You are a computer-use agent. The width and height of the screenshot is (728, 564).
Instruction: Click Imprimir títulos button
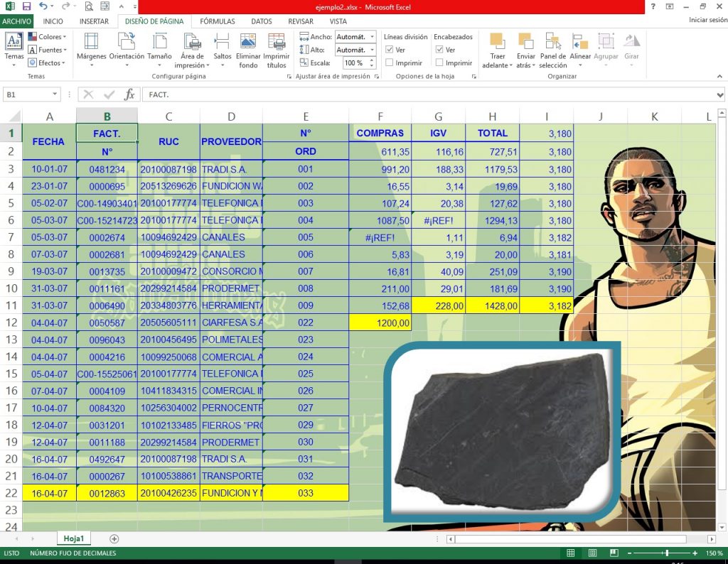(277, 50)
